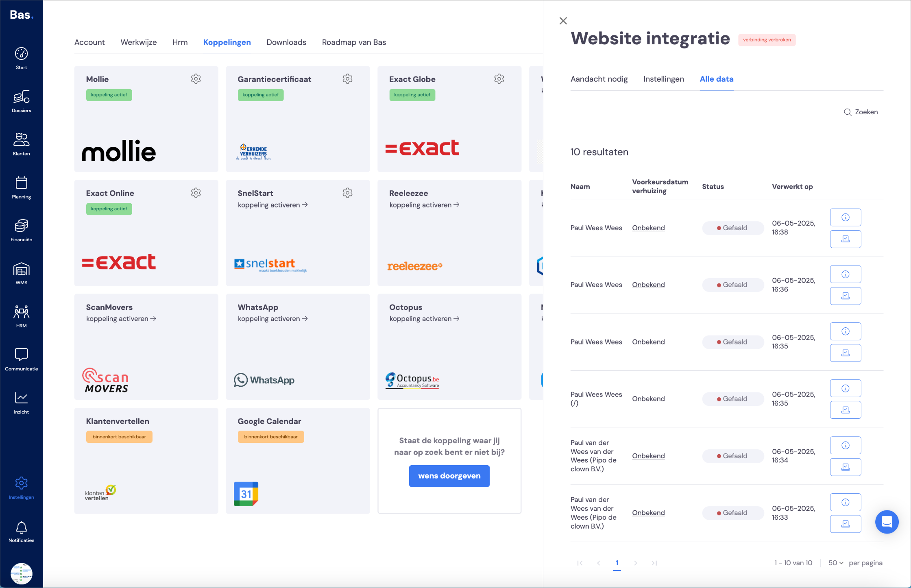Click the wens doorgeven button
Viewport: 911px width, 588px height.
449,476
